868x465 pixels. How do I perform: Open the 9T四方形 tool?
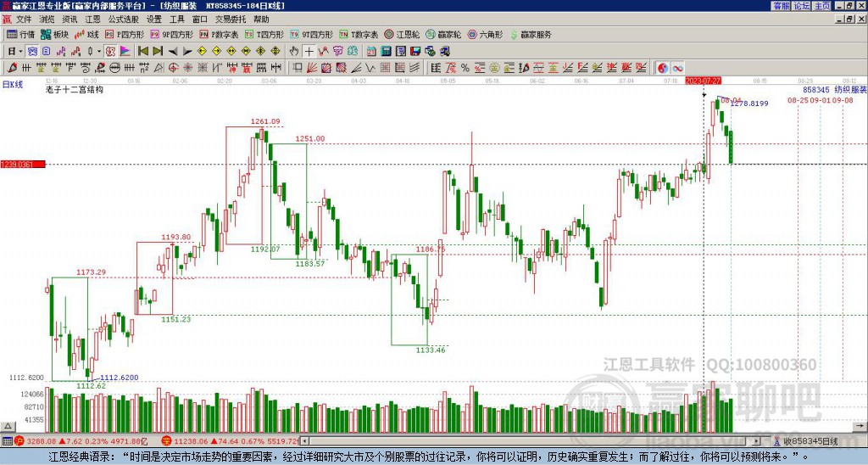point(311,34)
